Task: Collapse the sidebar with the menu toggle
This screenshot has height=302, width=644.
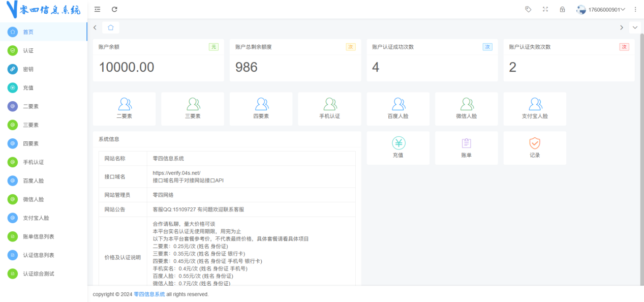Action: (98, 9)
